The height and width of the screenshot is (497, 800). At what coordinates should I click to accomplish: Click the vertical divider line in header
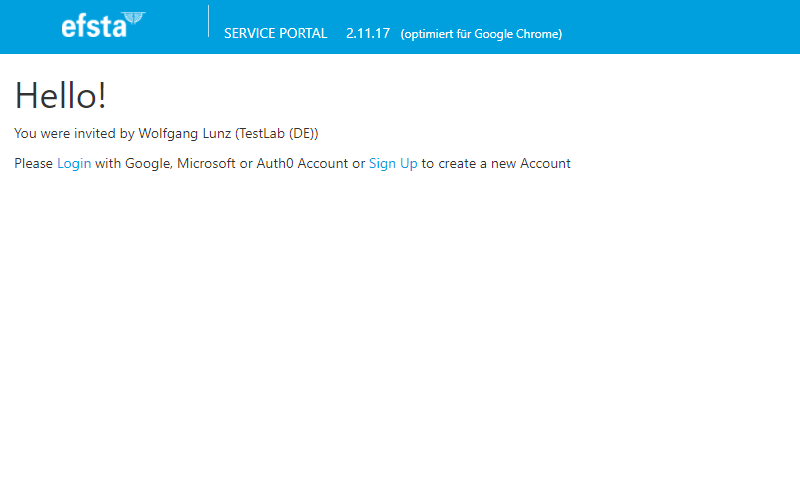pyautogui.click(x=208, y=21)
